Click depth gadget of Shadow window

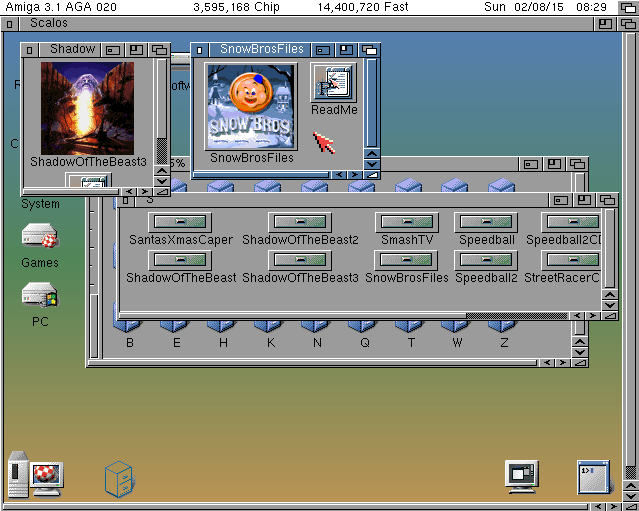tap(159, 50)
